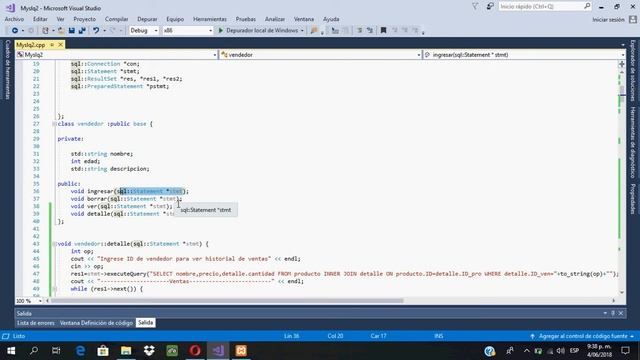Open Microsoft Edge from the taskbar
This screenshot has height=360, width=640.
pyautogui.click(x=80, y=351)
